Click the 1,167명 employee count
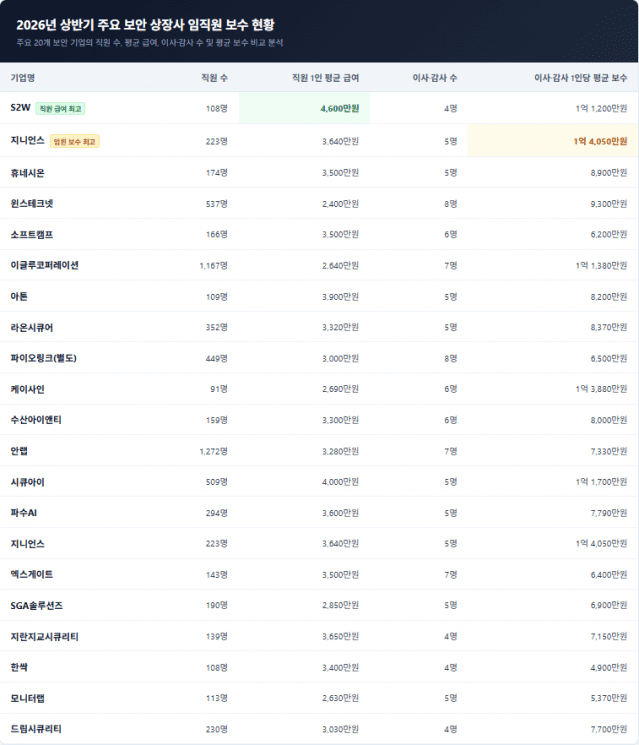This screenshot has height=745, width=639. click(x=213, y=266)
